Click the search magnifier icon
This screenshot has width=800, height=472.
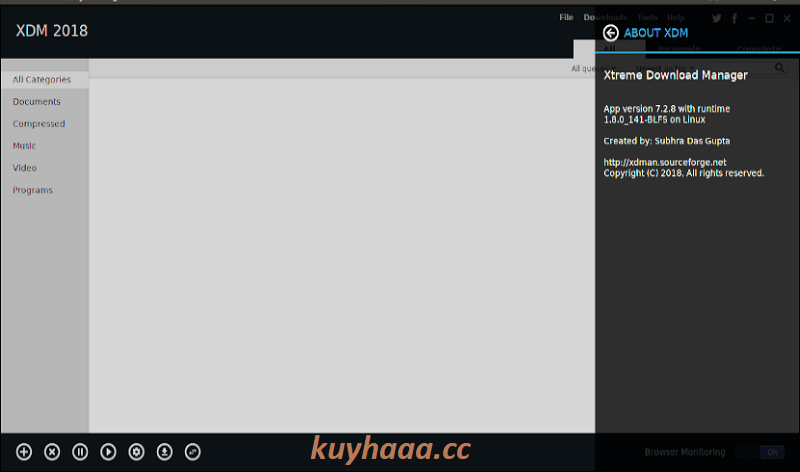tap(780, 68)
